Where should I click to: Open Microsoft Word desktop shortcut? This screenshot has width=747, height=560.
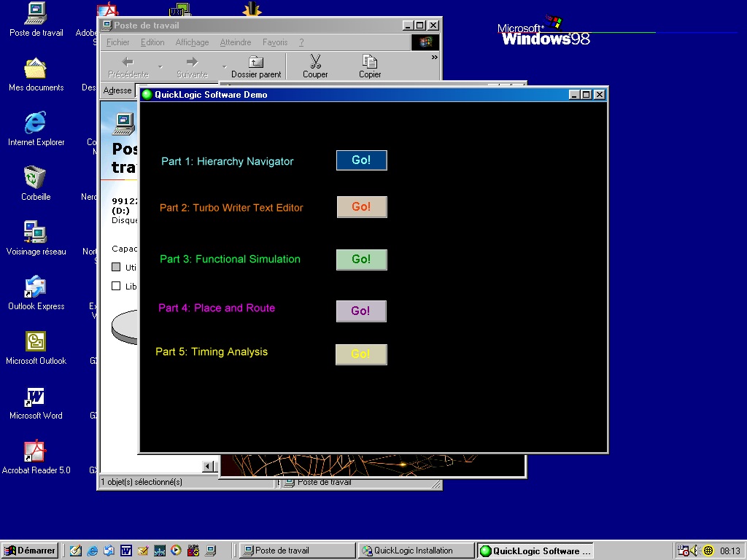point(36,397)
